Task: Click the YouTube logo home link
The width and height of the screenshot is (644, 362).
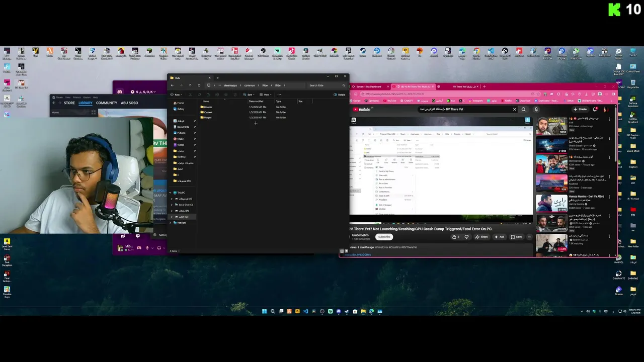Action: 362,109
